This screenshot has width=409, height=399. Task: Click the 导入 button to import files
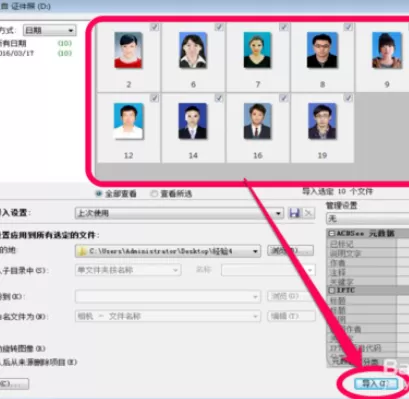tap(376, 384)
